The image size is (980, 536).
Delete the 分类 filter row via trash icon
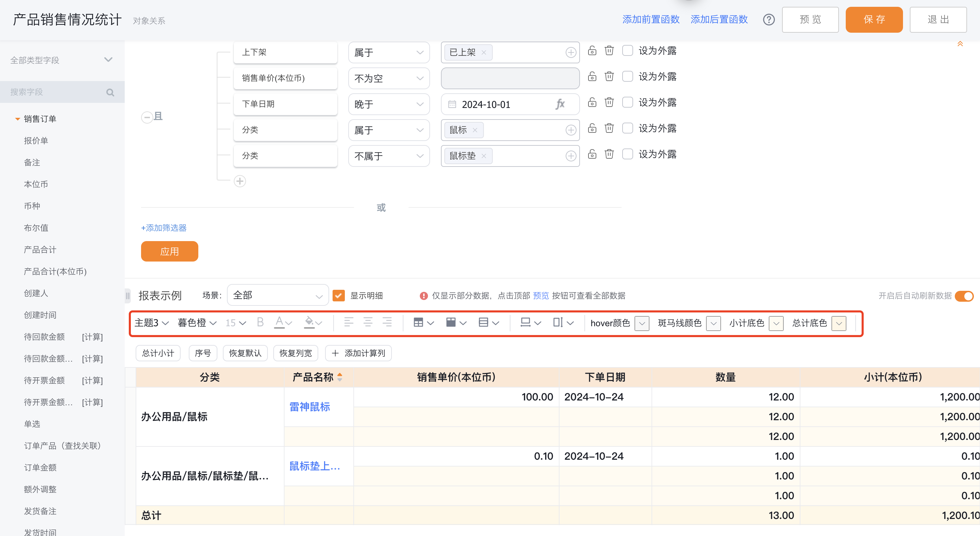tap(609, 128)
